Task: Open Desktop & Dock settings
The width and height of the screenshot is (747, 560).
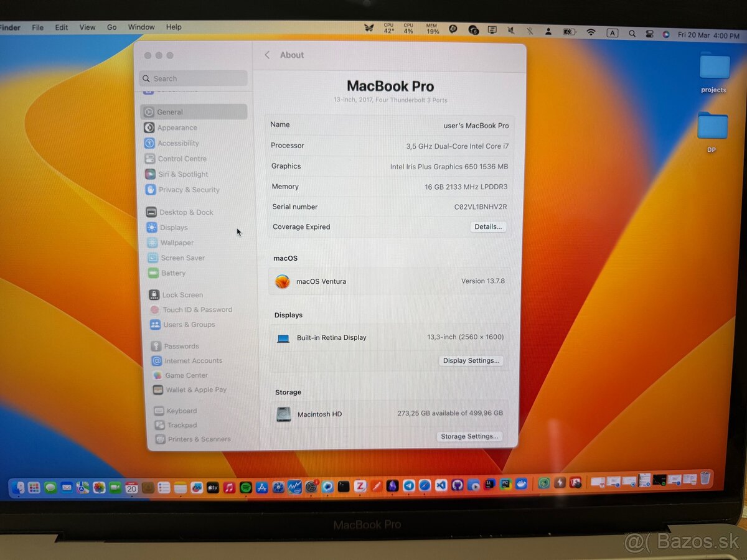Action: (186, 212)
